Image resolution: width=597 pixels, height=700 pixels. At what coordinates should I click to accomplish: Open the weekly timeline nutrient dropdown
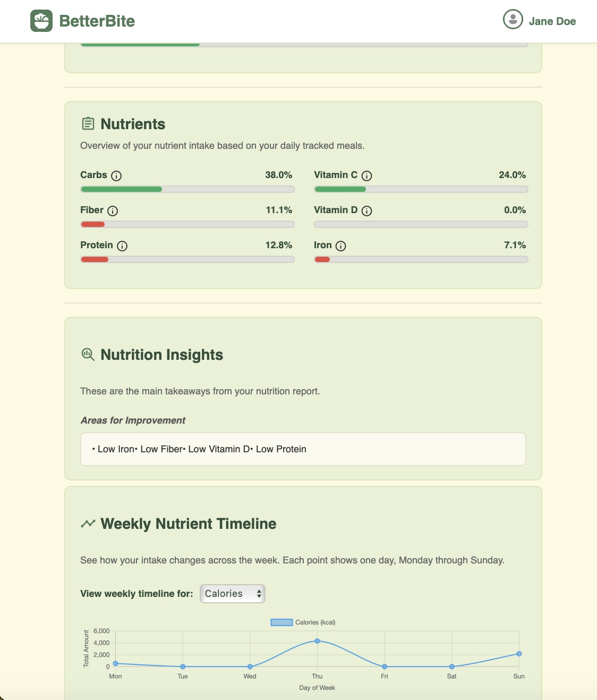pos(232,594)
